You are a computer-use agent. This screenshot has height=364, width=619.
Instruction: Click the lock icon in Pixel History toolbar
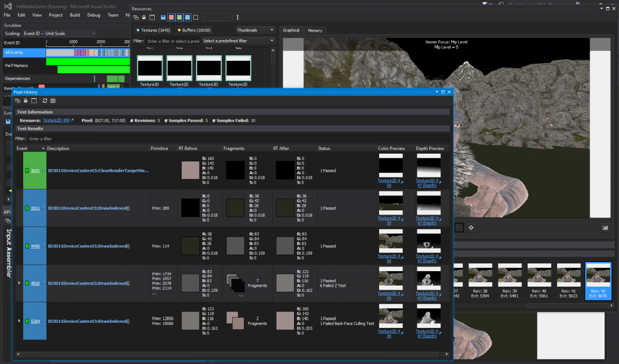[x=25, y=101]
